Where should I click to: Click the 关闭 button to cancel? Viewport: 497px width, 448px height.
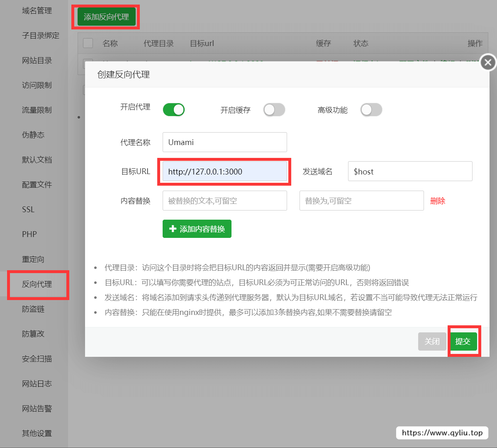point(432,341)
